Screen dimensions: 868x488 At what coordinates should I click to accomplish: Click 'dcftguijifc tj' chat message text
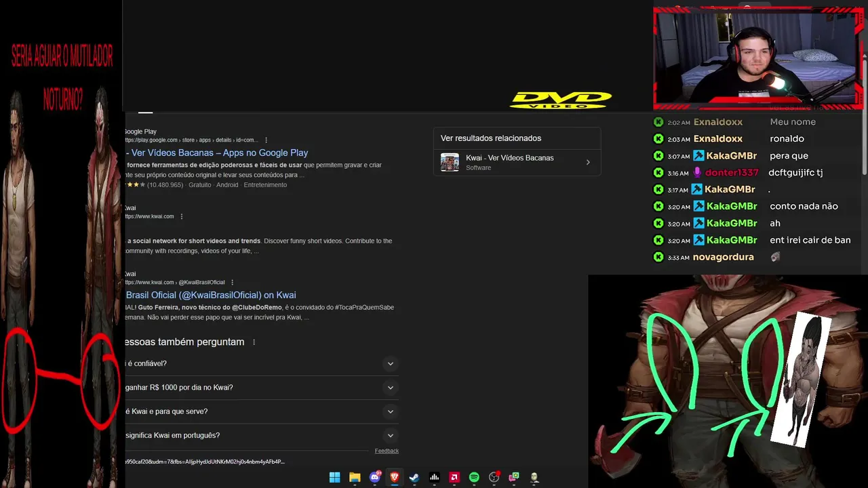(795, 173)
